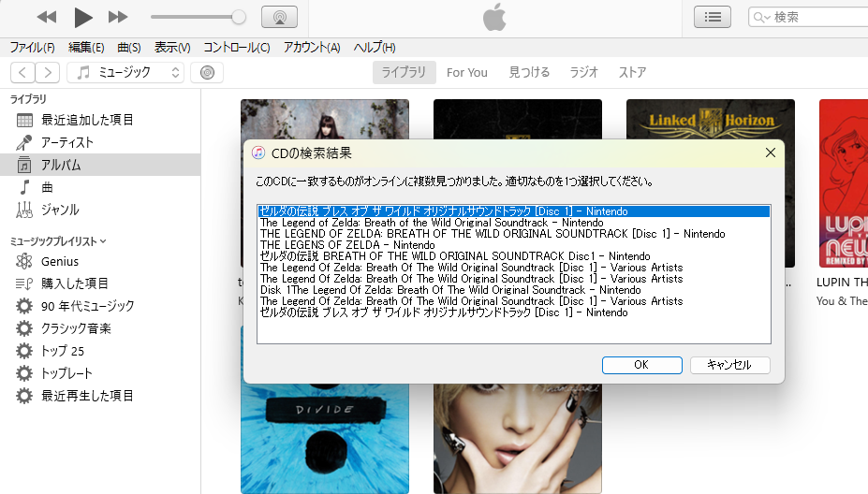Open the AirPlay output icon

[279, 17]
